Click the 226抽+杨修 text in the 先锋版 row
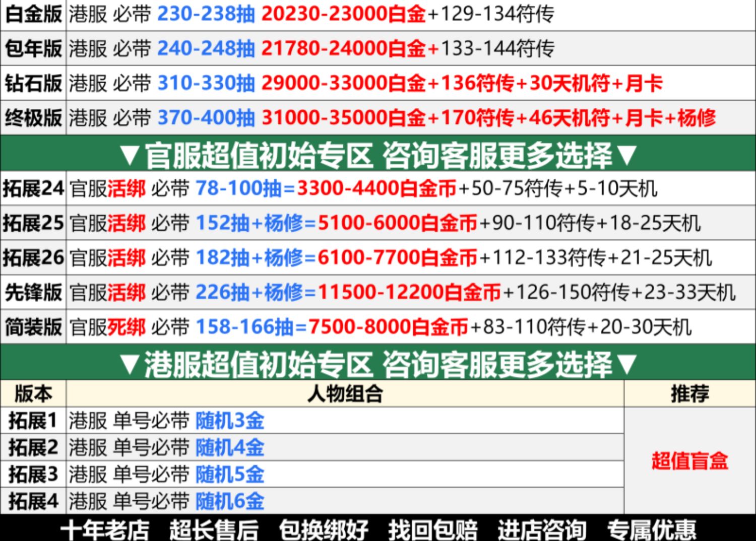This screenshot has width=756, height=541. tap(249, 292)
